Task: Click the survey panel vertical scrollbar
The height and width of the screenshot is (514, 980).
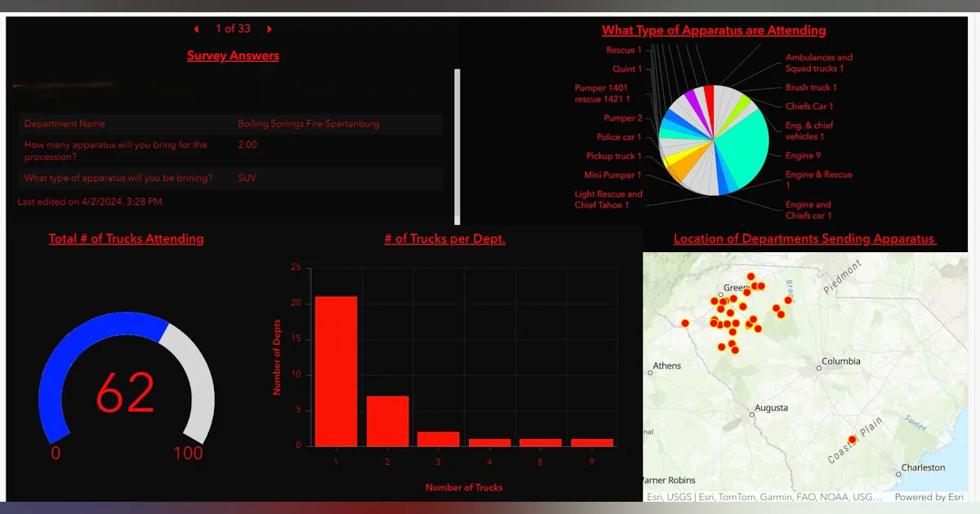Action: pos(457,146)
